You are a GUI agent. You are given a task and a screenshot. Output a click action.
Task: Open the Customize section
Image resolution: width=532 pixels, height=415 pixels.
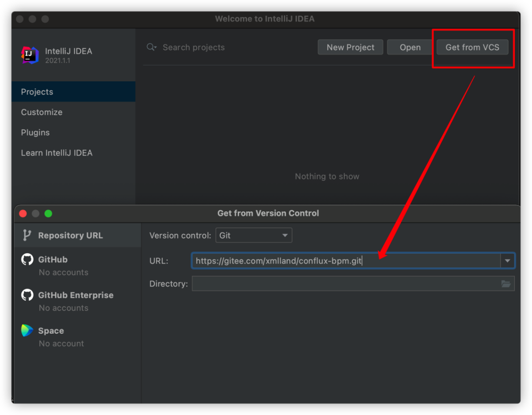73,112
